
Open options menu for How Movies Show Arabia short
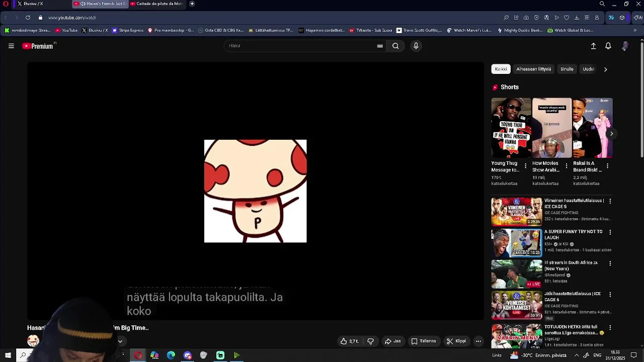pos(567,166)
